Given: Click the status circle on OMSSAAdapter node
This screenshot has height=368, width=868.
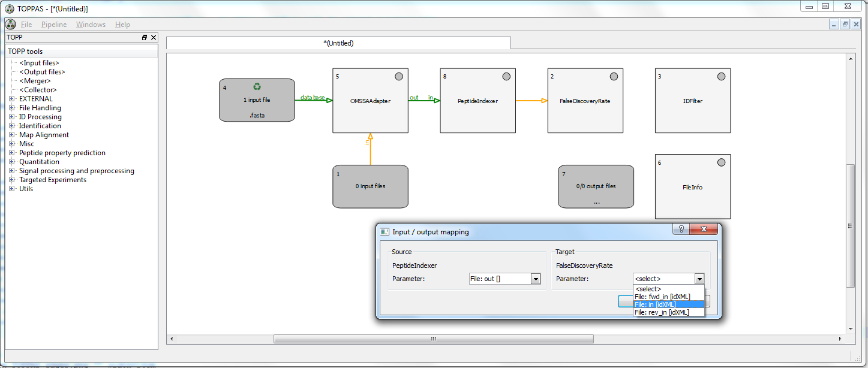Looking at the screenshot, I should pyautogui.click(x=398, y=77).
